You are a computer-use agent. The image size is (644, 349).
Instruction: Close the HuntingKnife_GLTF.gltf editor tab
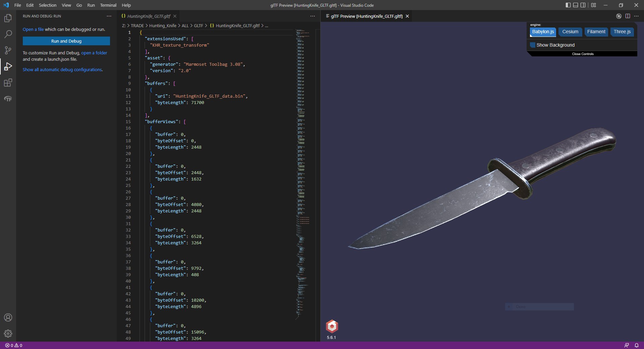175,16
